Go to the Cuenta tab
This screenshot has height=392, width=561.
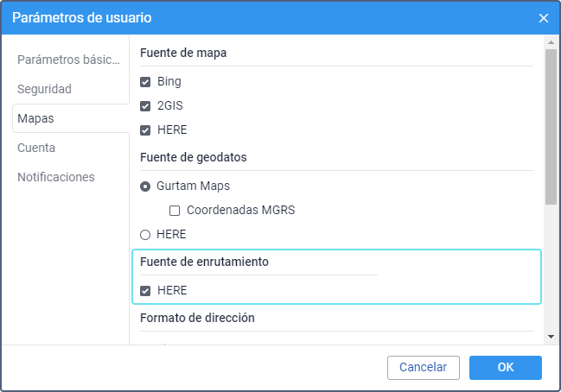36,148
